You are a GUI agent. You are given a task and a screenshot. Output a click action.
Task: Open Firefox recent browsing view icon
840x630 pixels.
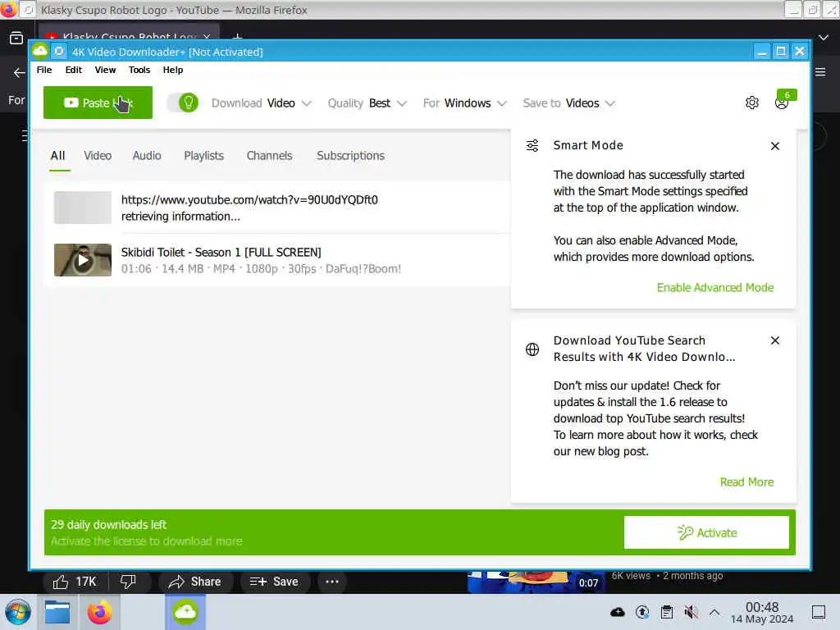[16, 38]
